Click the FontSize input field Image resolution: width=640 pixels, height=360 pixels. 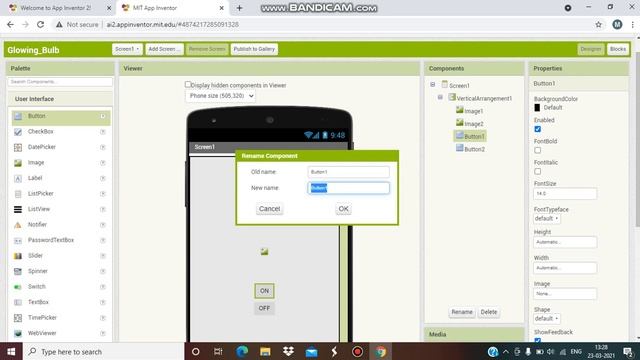565,193
